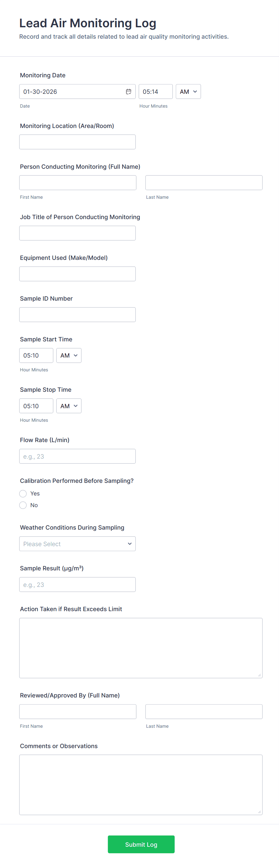Click the Action Taken text area
This screenshot has height=868, width=279.
point(141,648)
